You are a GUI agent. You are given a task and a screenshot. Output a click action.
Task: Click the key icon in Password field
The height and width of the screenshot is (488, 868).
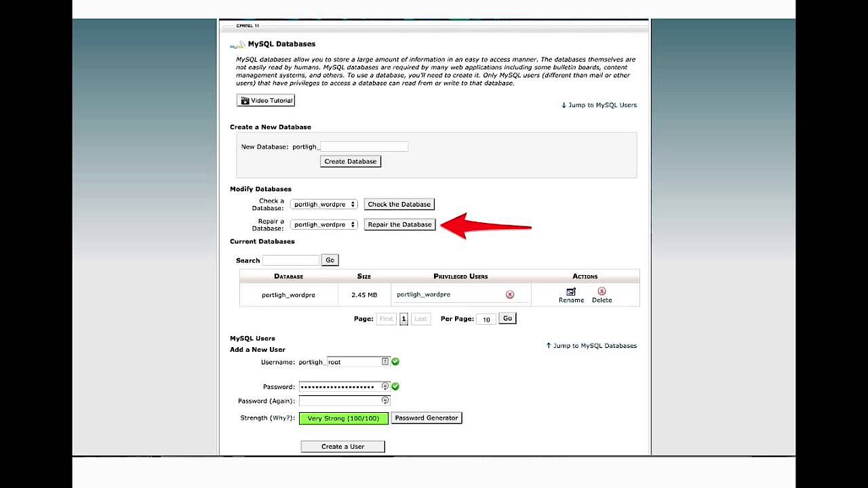(x=385, y=386)
